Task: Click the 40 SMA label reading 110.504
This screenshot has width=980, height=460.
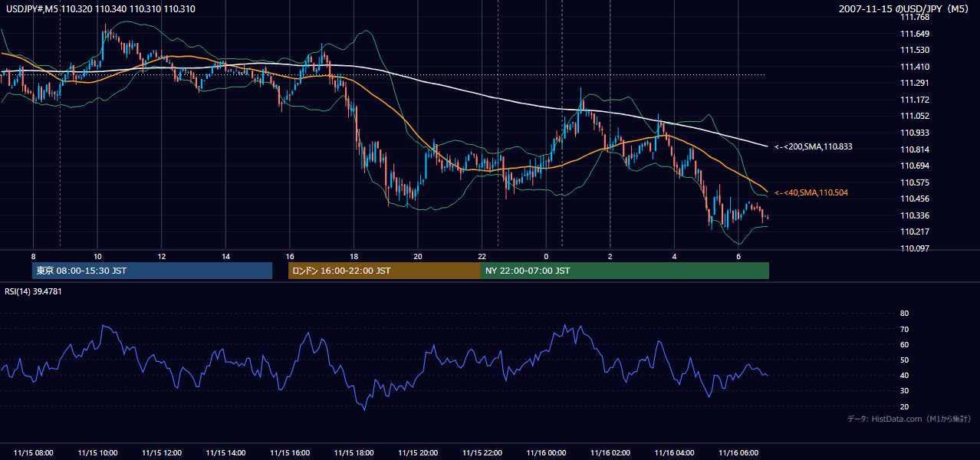Action: [813, 192]
